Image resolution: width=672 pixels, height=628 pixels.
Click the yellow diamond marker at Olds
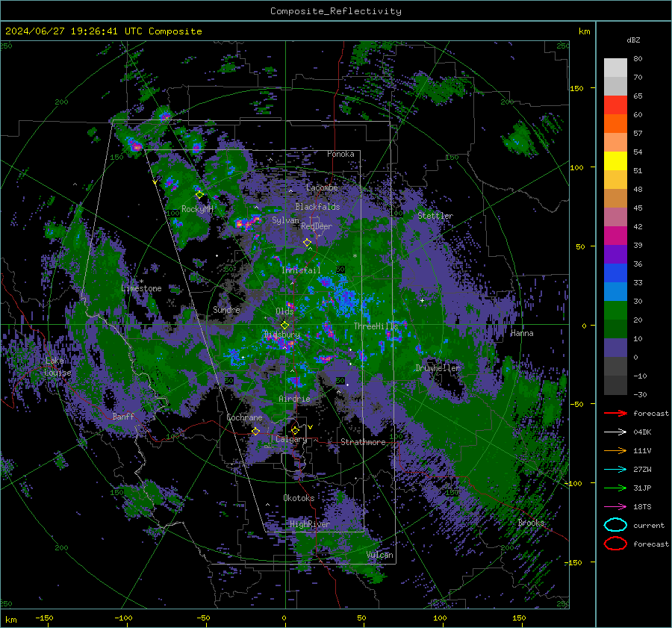pyautogui.click(x=284, y=326)
